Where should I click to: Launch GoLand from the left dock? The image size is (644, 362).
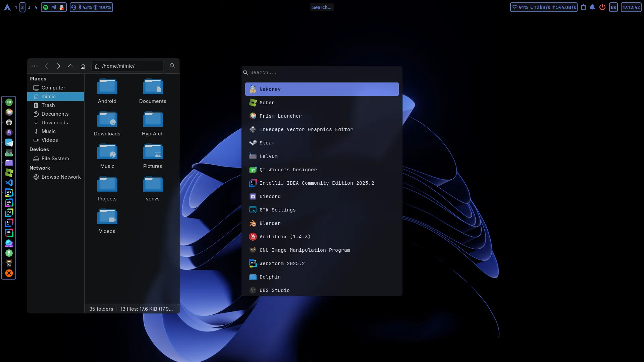(9, 203)
